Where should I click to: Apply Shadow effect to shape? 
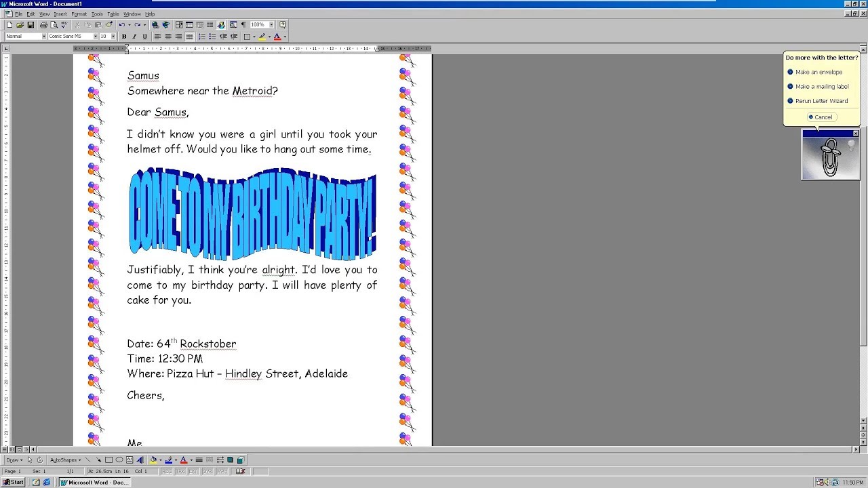coord(230,460)
